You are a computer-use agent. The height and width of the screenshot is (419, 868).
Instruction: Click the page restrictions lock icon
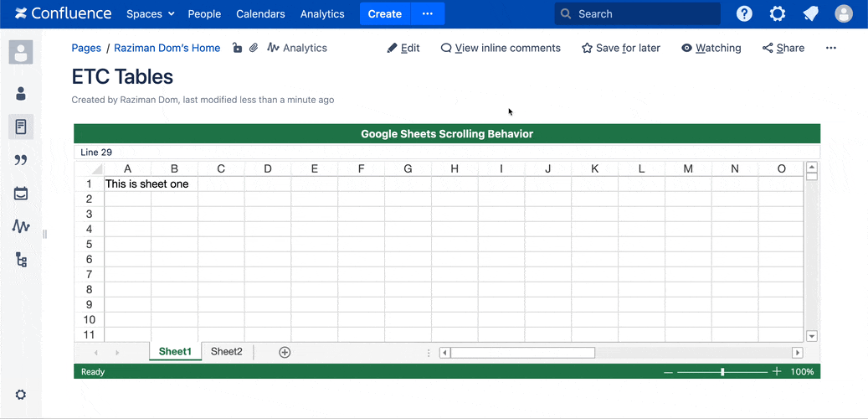[x=238, y=49]
